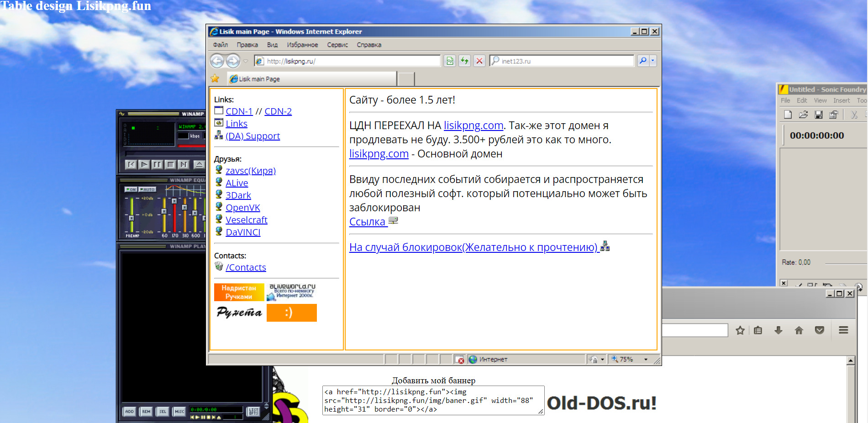Go forward in Internet Explorer
Viewport: 868px width, 423px height.
[x=233, y=61]
